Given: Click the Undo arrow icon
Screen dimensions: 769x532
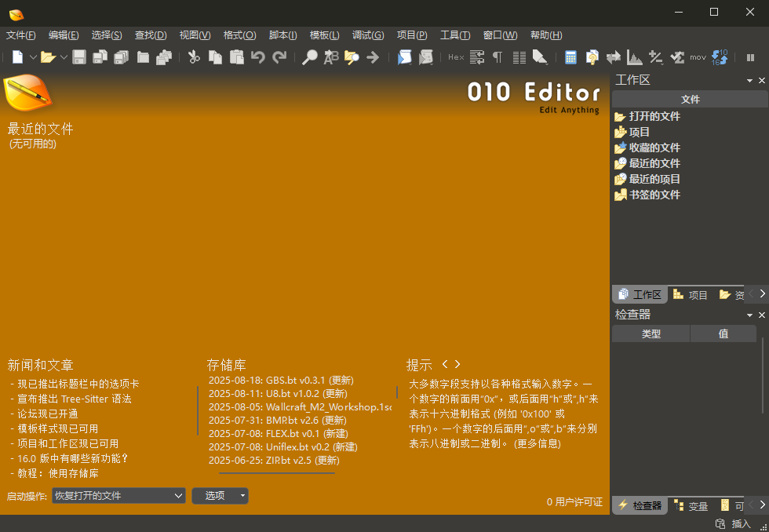Looking at the screenshot, I should tap(257, 56).
